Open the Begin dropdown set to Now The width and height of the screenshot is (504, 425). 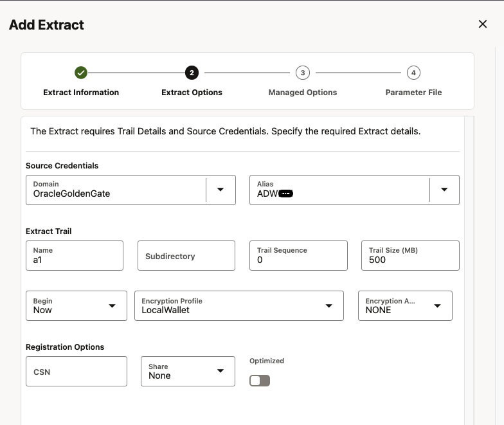coord(76,306)
